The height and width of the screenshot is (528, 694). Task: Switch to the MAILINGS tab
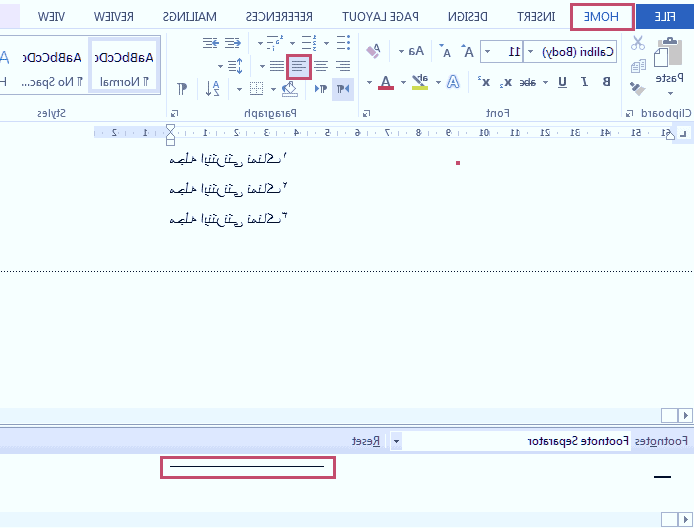[189, 17]
